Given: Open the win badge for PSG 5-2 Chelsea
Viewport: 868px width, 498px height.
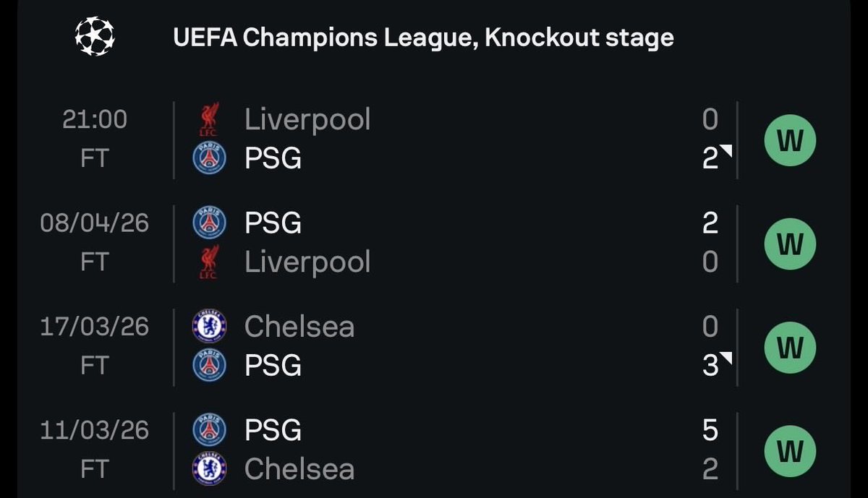Looking at the screenshot, I should click(x=790, y=451).
